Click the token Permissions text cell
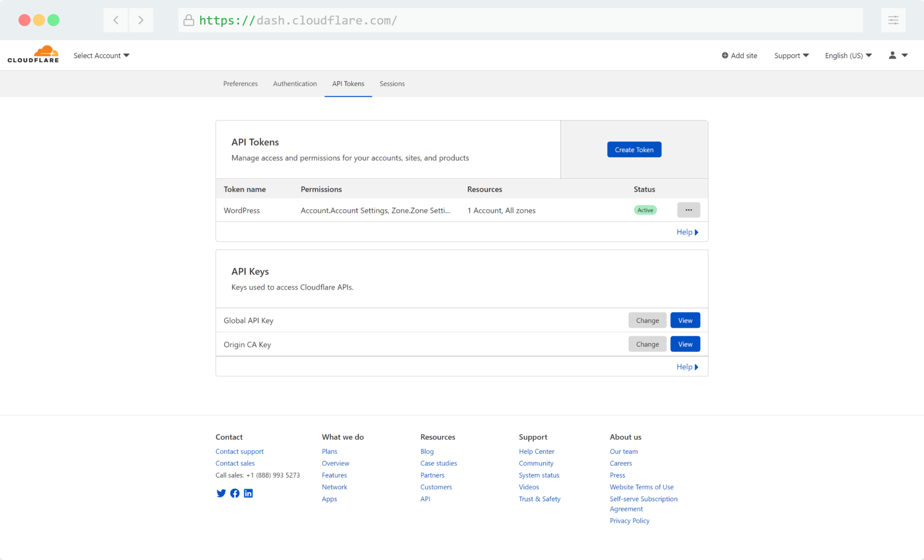The height and width of the screenshot is (560, 924). point(375,210)
